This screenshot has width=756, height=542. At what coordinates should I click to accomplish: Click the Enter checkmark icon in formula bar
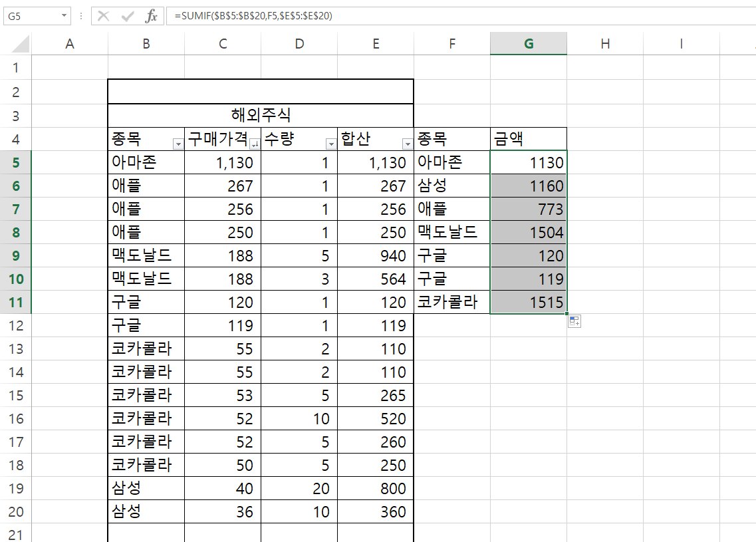click(x=128, y=17)
